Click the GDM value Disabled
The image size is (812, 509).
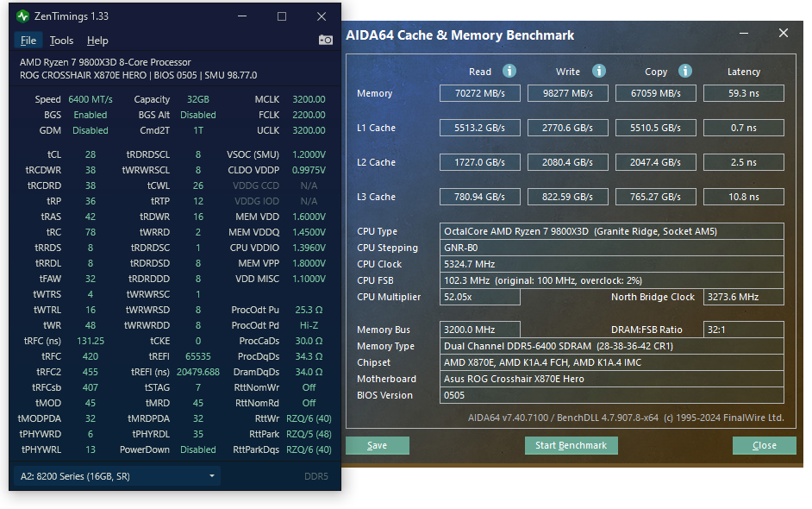coord(91,130)
